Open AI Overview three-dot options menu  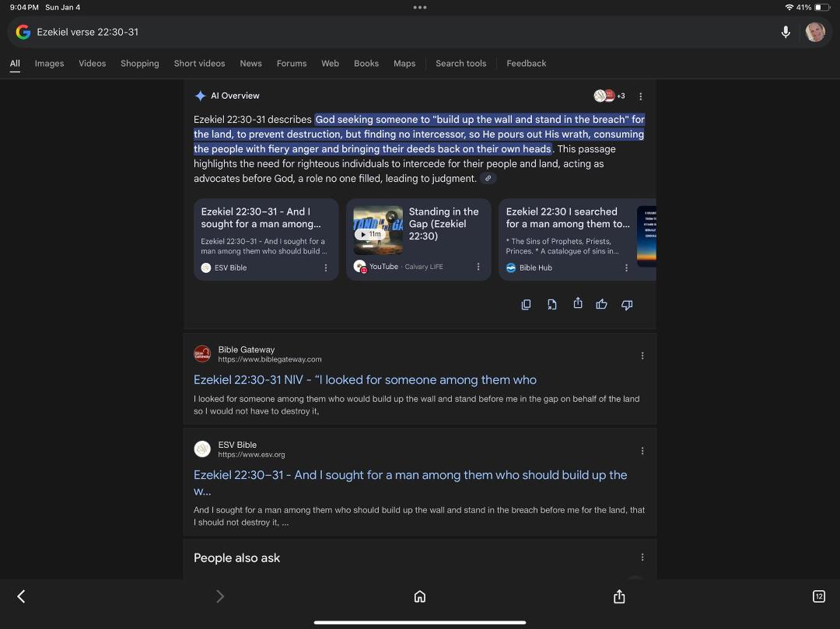tap(640, 96)
